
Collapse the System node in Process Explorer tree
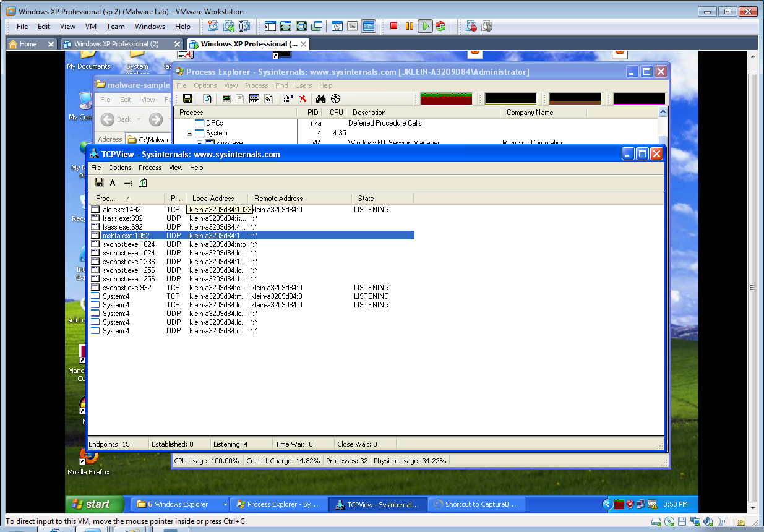point(190,133)
